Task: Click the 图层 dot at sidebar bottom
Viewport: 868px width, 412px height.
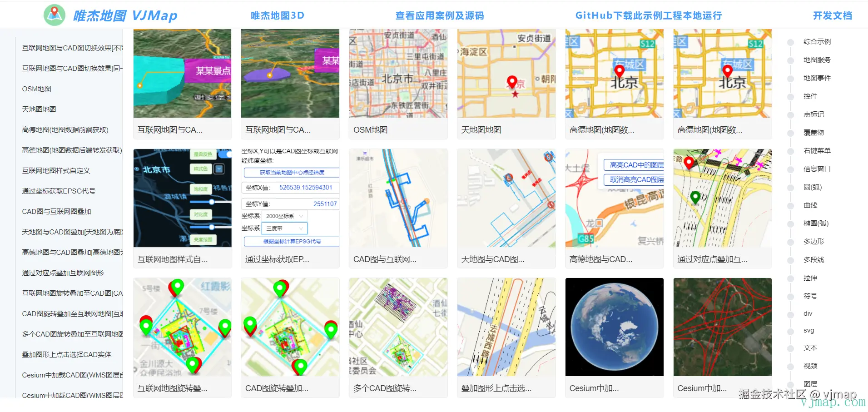Action: tap(790, 383)
